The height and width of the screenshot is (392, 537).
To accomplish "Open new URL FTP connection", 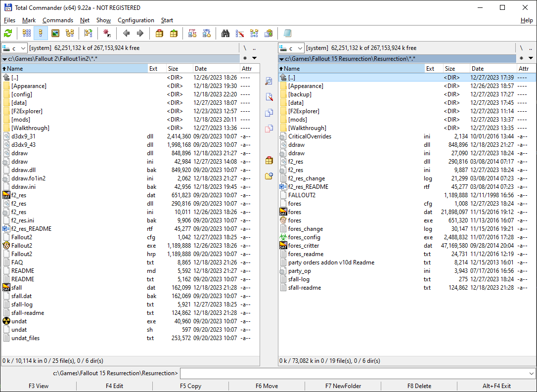I will pos(207,33).
